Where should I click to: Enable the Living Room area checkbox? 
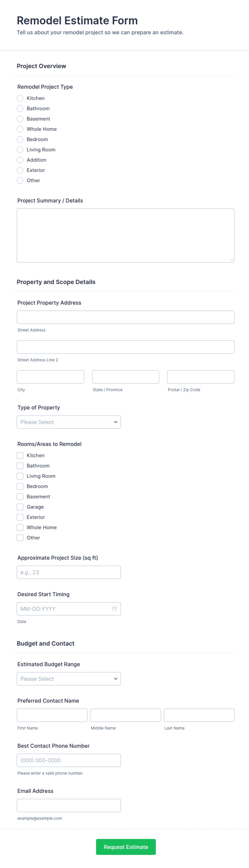pyautogui.click(x=20, y=476)
